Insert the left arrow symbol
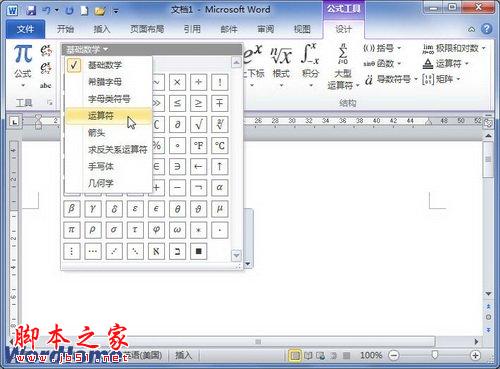This screenshot has width=500, height=369. 198,166
